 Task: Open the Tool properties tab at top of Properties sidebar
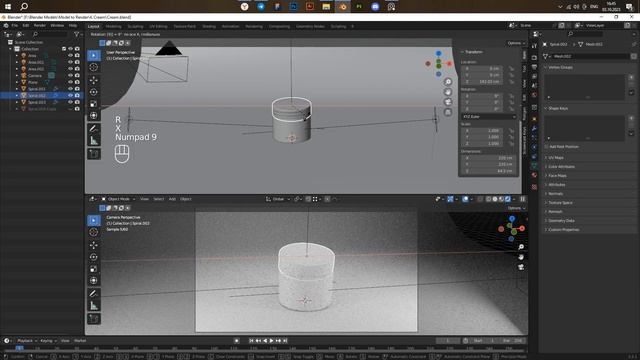click(x=534, y=46)
